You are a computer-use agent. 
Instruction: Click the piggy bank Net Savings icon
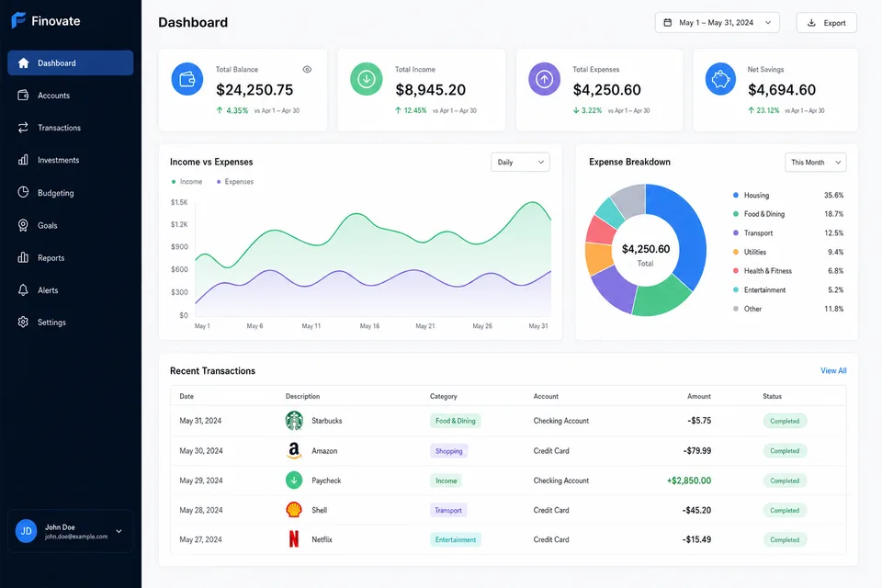click(x=720, y=79)
